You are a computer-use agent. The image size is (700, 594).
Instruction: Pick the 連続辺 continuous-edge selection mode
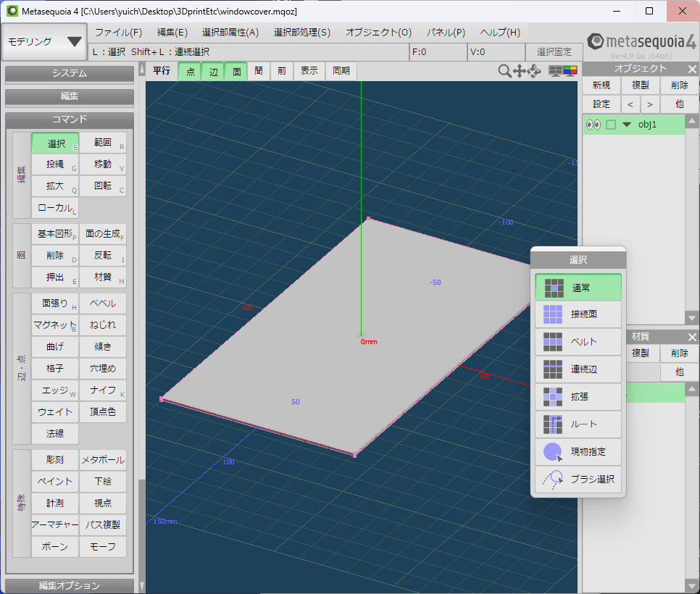coord(578,369)
